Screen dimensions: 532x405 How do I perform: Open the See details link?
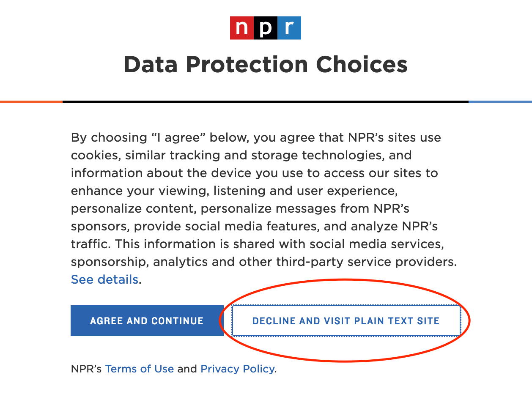point(104,279)
